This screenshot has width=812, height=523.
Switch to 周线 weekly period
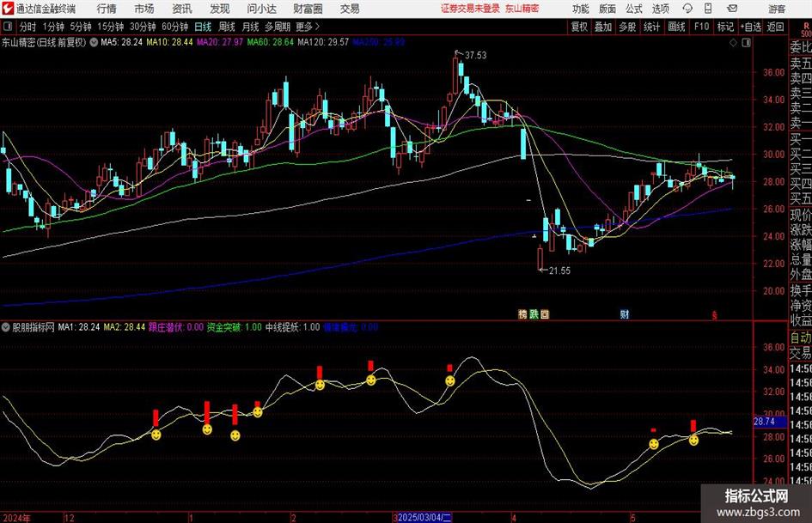point(227,27)
